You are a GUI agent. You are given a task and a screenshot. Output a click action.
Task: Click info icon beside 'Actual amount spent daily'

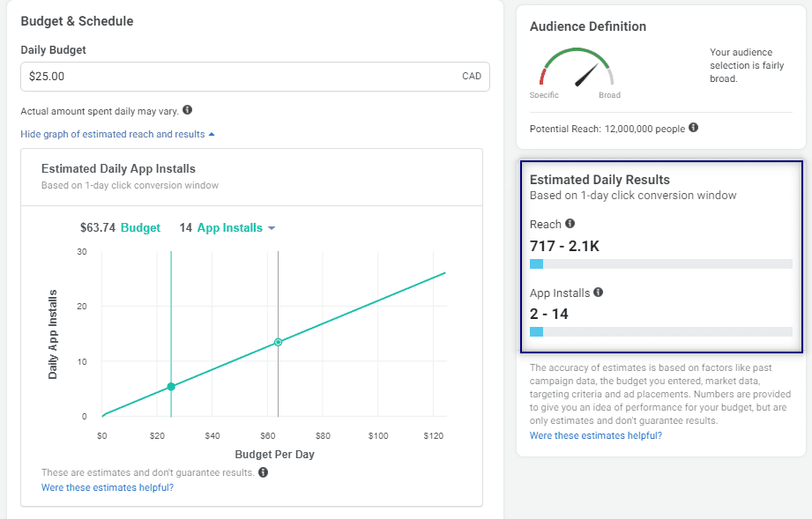pyautogui.click(x=187, y=111)
